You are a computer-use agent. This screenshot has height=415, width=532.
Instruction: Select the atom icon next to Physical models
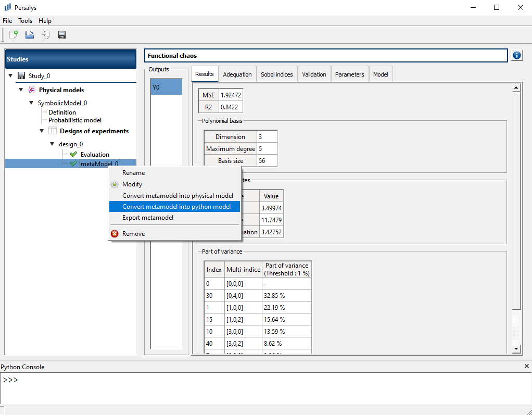(x=31, y=90)
